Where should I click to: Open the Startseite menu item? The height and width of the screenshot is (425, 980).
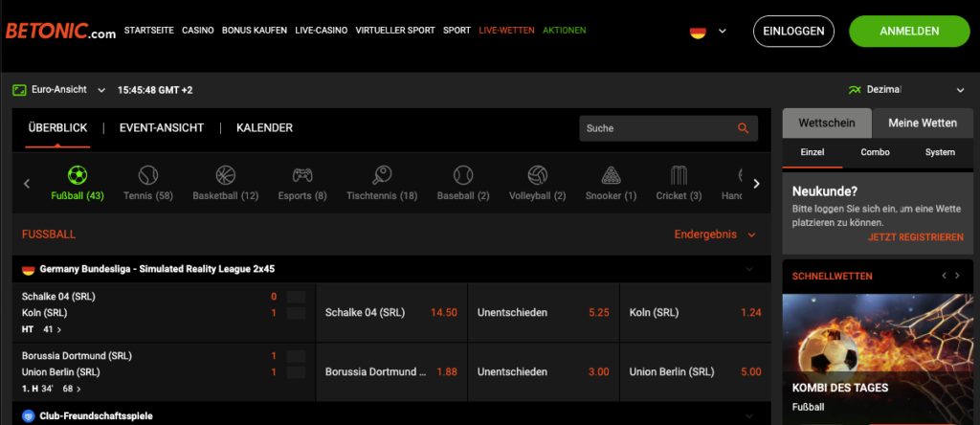(148, 30)
